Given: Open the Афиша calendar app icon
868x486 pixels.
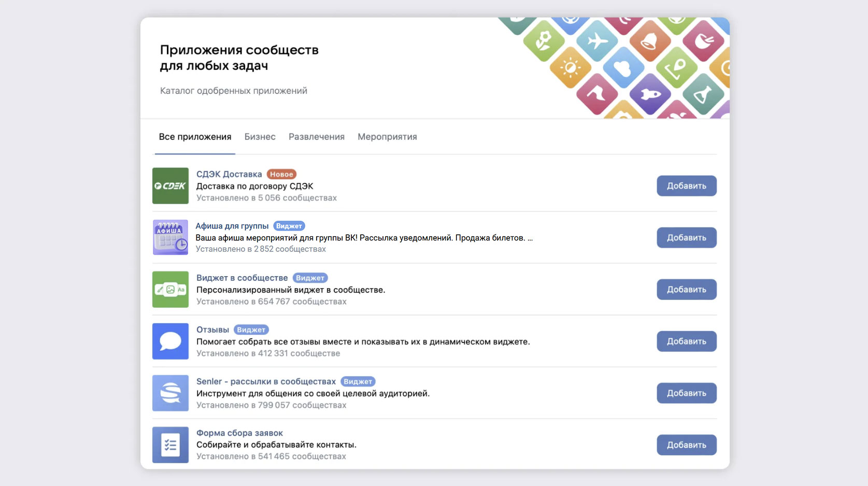Looking at the screenshot, I should (170, 237).
